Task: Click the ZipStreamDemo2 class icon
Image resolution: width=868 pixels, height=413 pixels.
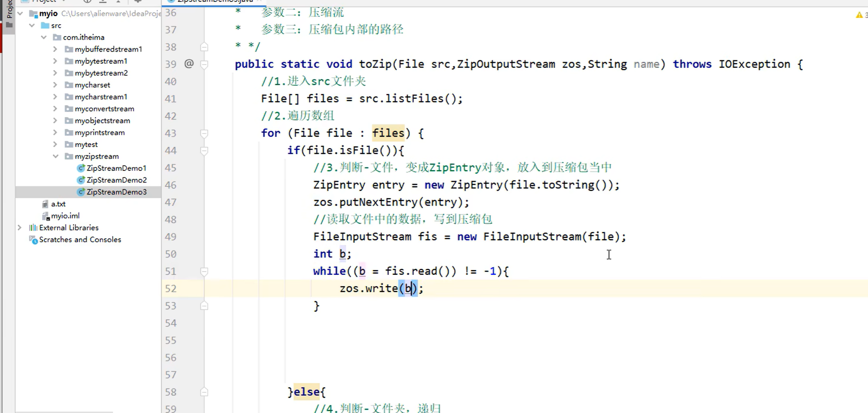Action: click(x=81, y=180)
